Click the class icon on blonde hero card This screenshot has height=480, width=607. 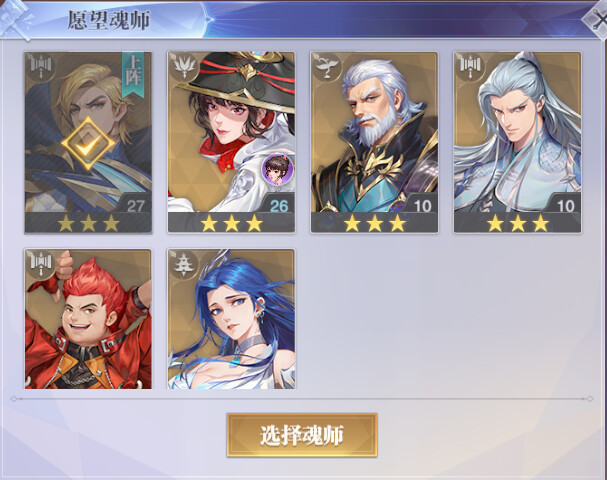pos(41,67)
